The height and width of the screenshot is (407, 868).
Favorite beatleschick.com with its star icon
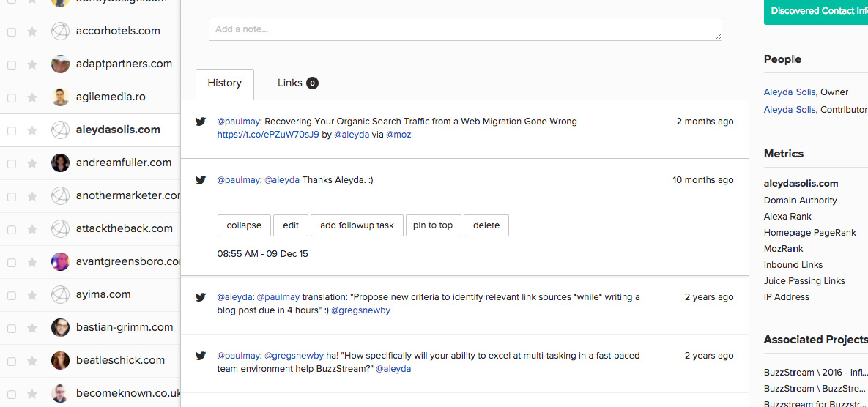[x=32, y=361]
